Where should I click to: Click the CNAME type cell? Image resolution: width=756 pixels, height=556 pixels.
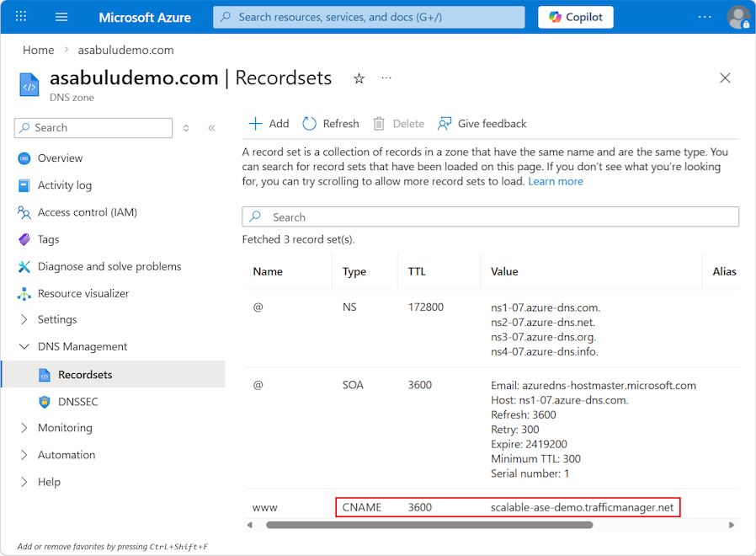(362, 507)
